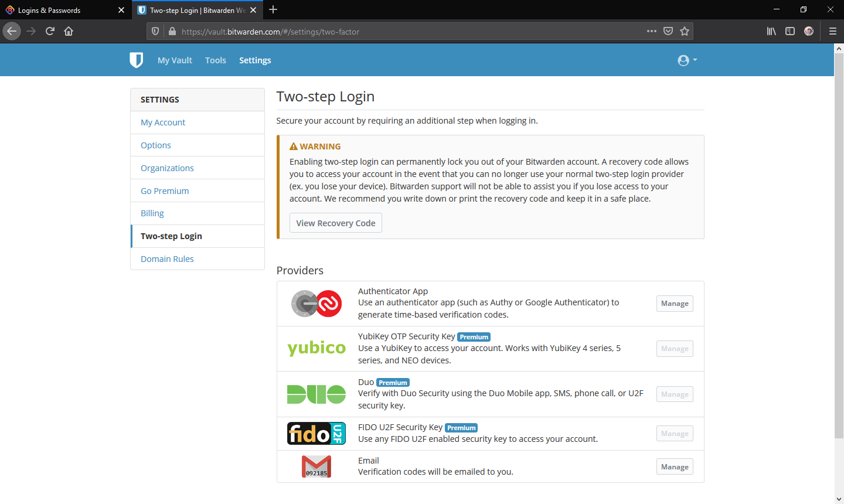844x504 pixels.
Task: Click the Premium badge next to YubiKey
Action: [x=474, y=337]
